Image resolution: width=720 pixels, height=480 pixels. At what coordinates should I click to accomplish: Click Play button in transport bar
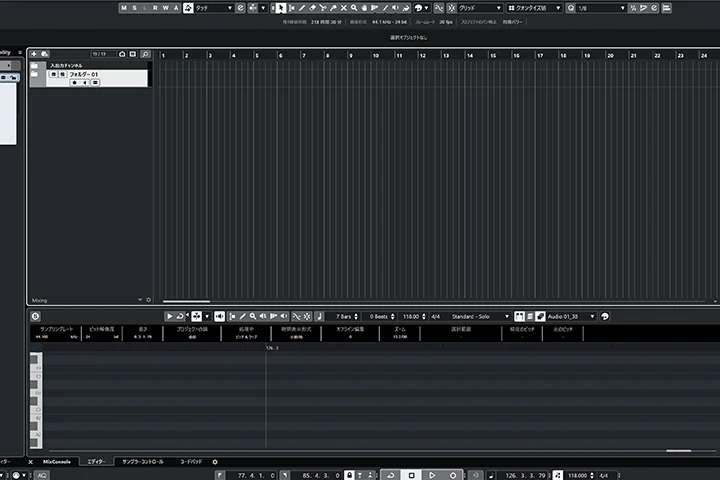coord(432,475)
